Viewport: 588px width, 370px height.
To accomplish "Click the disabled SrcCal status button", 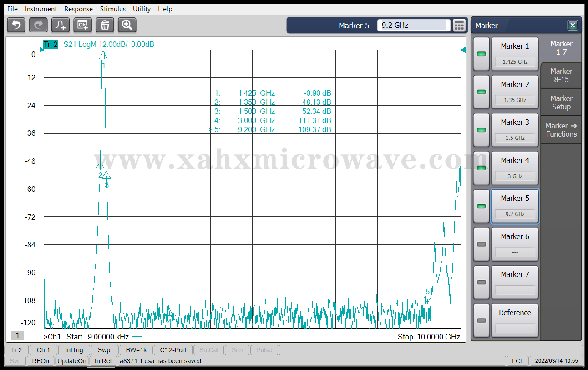I will click(208, 350).
